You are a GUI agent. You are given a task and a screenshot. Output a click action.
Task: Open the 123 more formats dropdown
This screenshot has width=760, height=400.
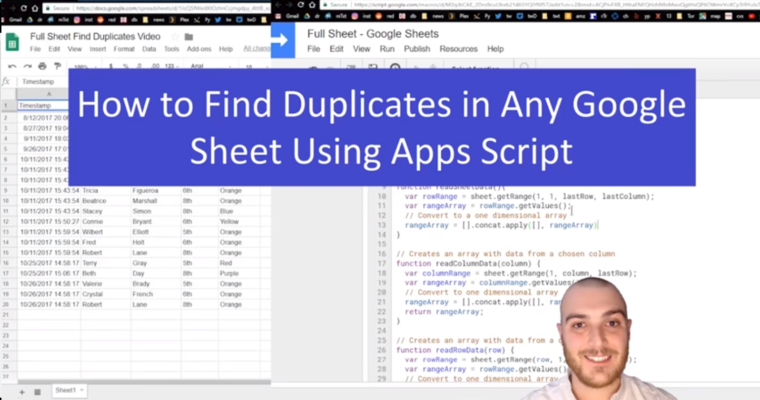170,66
